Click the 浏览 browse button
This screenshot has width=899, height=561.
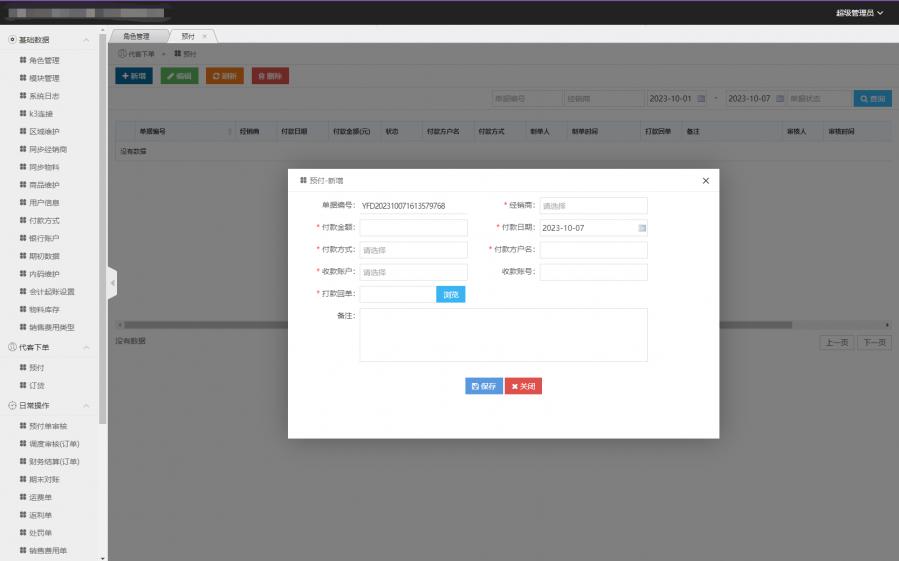point(451,294)
